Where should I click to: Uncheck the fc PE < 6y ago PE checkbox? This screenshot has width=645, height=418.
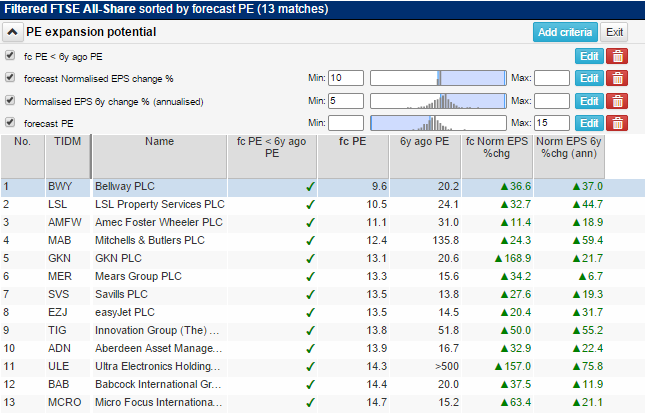click(10, 55)
